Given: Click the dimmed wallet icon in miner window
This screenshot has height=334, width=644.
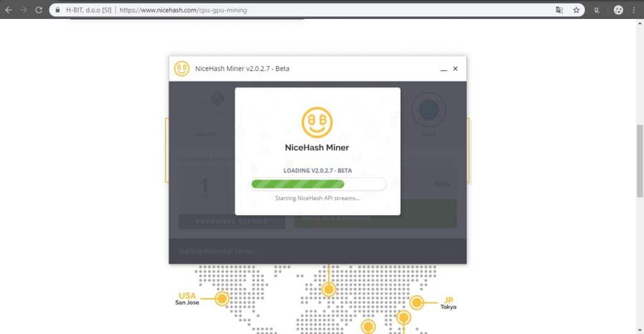Looking at the screenshot, I should pyautogui.click(x=218, y=99).
